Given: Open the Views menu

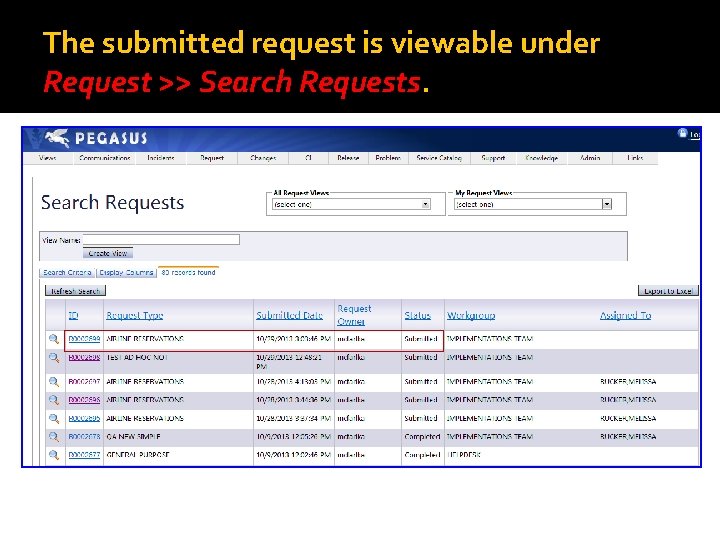Looking at the screenshot, I should pyautogui.click(x=48, y=158).
